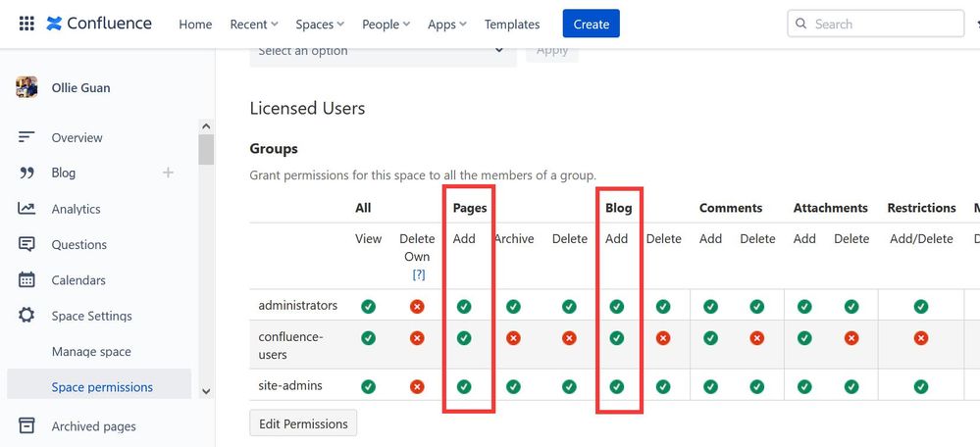Viewport: 980px width, 447px height.
Task: Open the Recent dropdown menu
Action: (x=254, y=25)
